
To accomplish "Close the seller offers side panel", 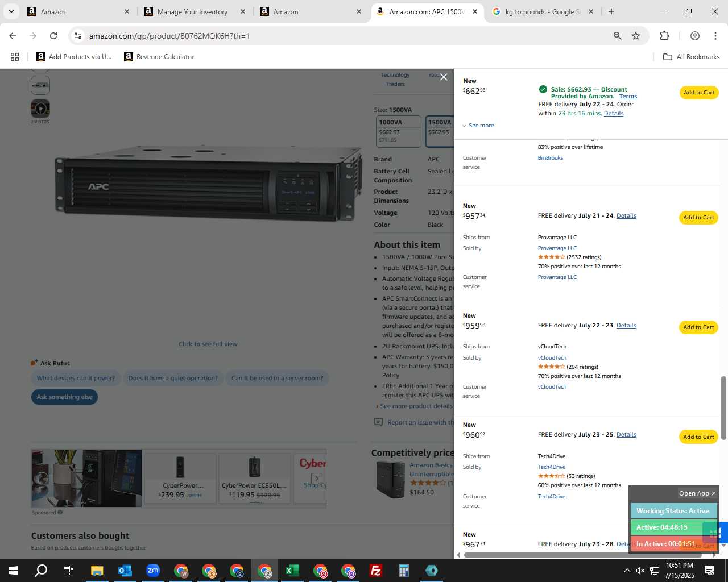I will tap(444, 77).
